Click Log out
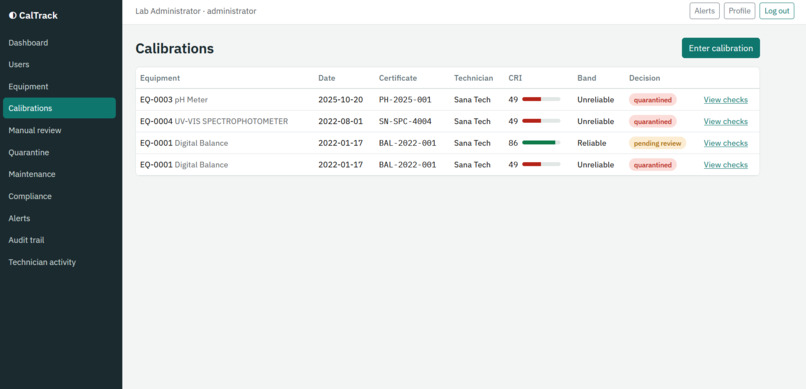Screen dimensions: 806x389 (x=777, y=11)
